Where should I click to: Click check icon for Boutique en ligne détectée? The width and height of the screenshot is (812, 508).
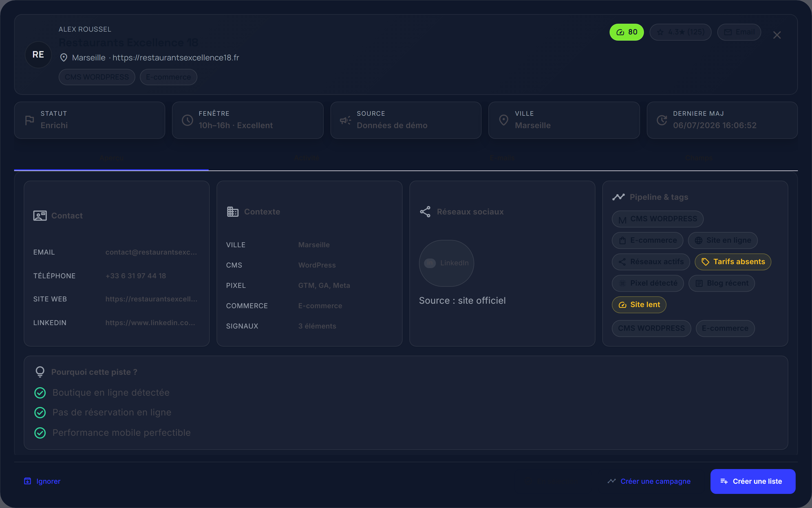point(40,393)
